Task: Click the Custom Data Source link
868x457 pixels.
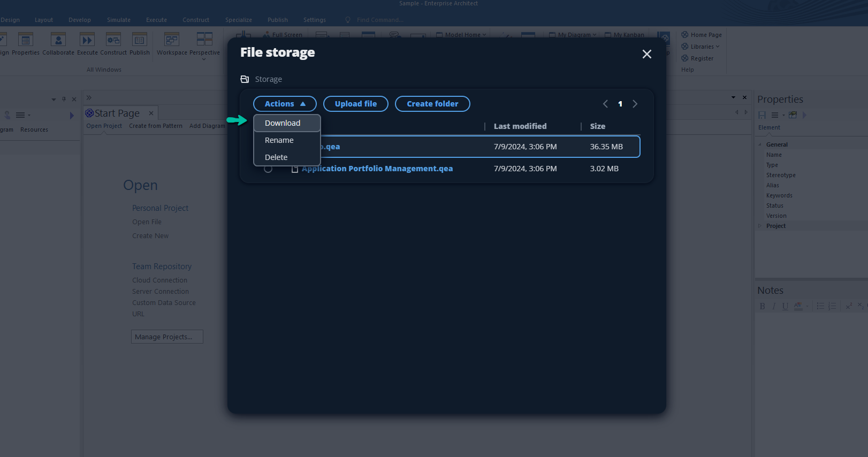Action: point(164,303)
